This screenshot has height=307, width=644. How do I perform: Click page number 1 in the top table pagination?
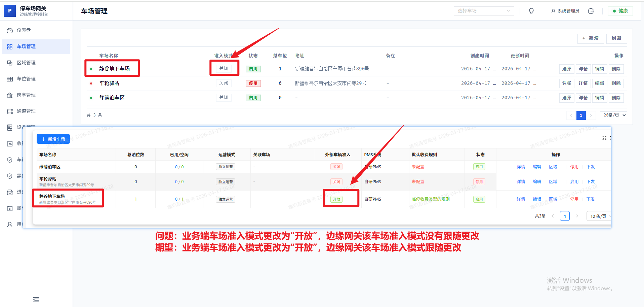click(x=581, y=115)
